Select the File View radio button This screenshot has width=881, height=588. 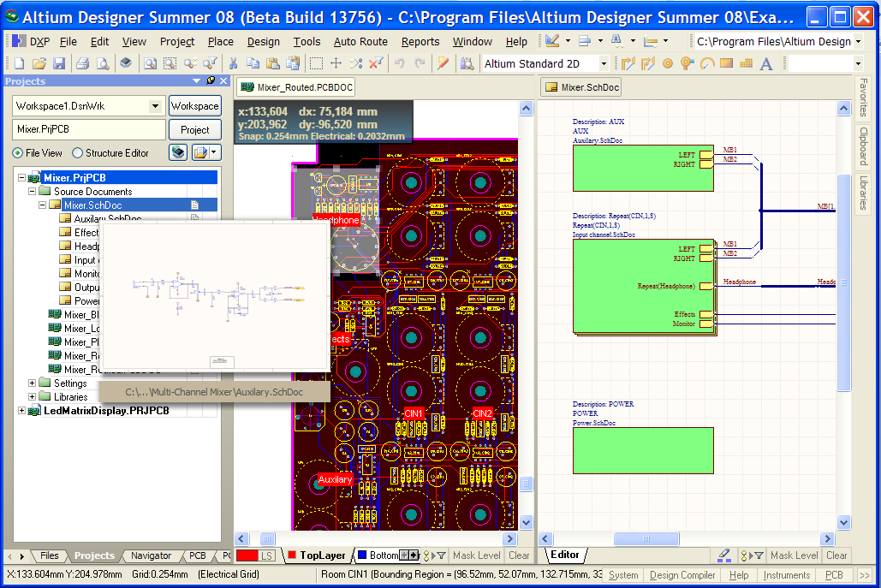[18, 152]
